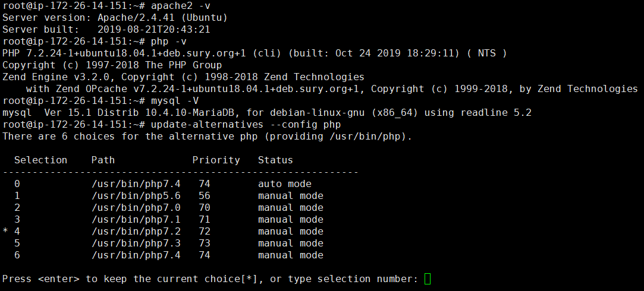Click the /usr/bin/php7.0 path entry
The image size is (644, 291).
click(x=136, y=208)
